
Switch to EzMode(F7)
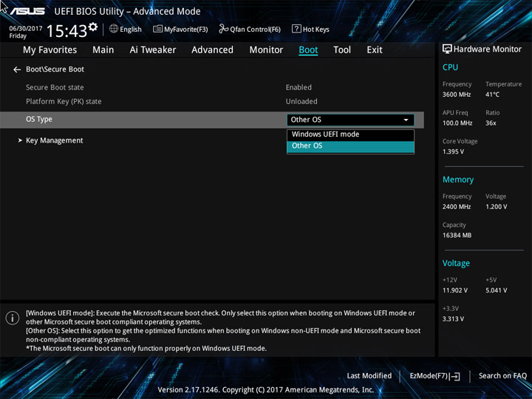434,376
